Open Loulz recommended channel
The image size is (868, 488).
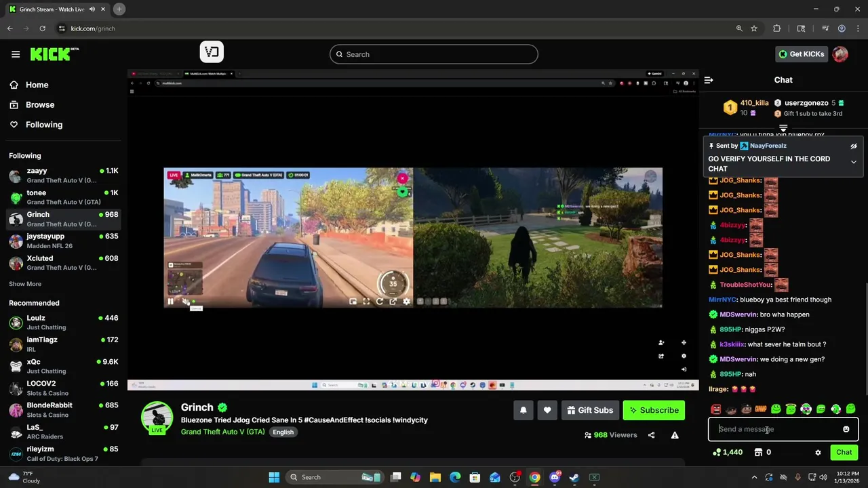64,323
